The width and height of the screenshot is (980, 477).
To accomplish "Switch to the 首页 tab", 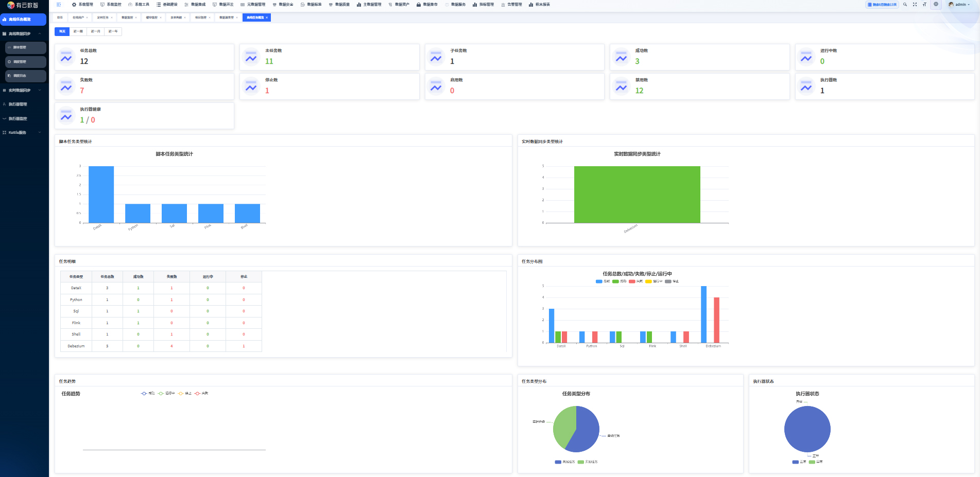I will pyautogui.click(x=60, y=17).
